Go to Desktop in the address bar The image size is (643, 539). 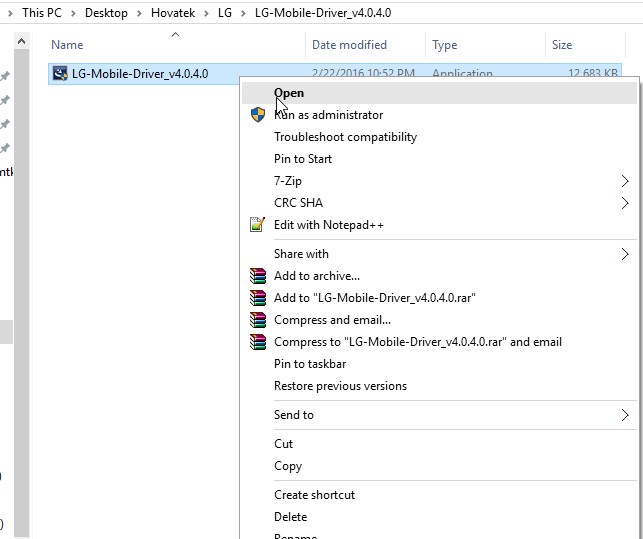106,13
